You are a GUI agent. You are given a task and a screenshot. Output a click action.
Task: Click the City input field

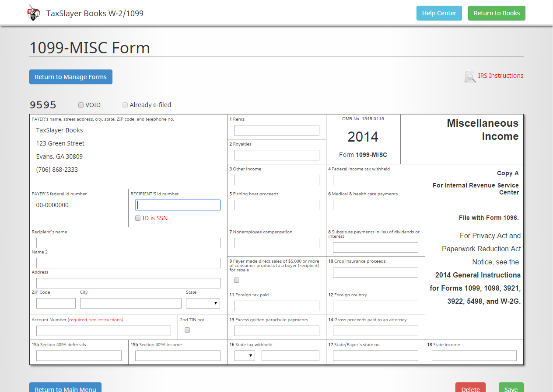click(x=131, y=303)
